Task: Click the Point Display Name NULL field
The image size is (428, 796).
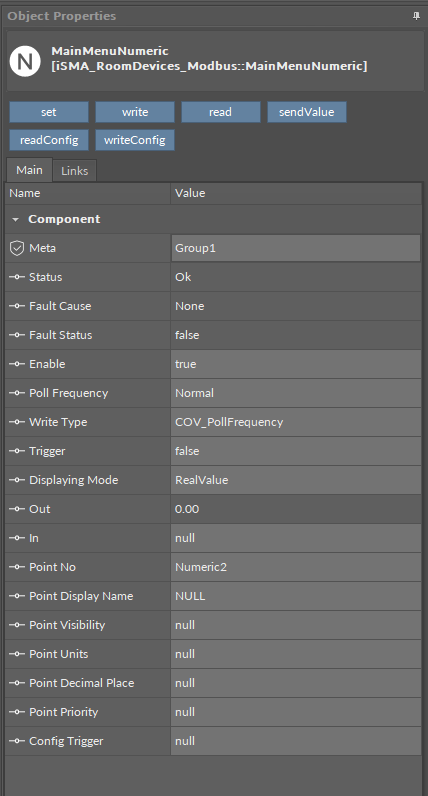Action: coord(296,596)
